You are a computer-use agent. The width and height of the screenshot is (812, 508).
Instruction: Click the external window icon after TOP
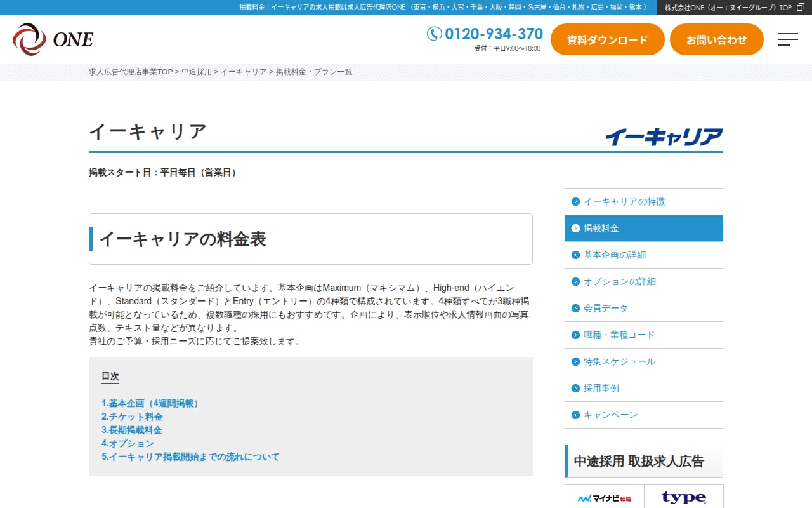pos(800,8)
